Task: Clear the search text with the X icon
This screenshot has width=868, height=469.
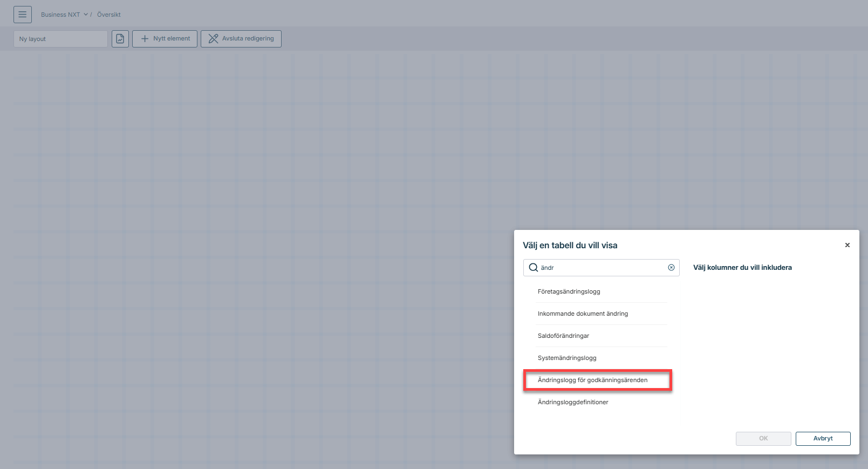Action: 671,268
